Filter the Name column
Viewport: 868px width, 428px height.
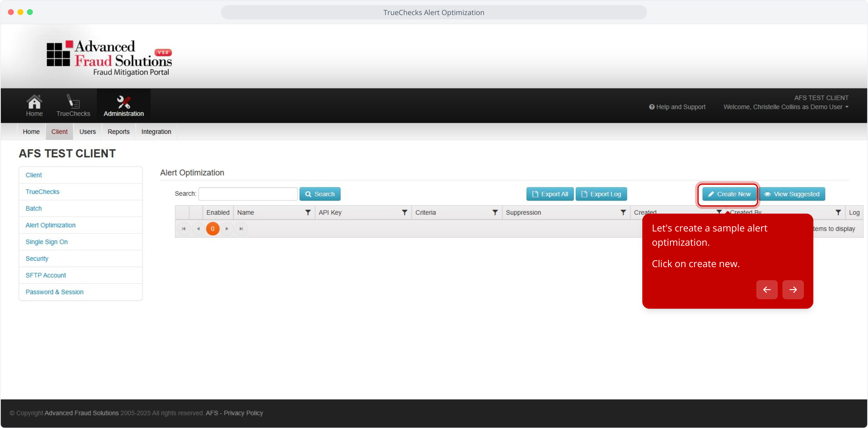click(308, 212)
